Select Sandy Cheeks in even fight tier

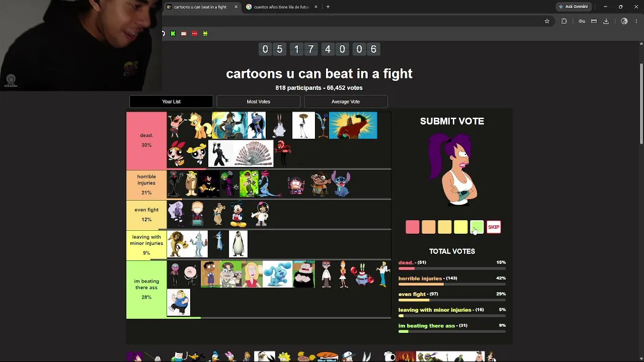(x=261, y=214)
